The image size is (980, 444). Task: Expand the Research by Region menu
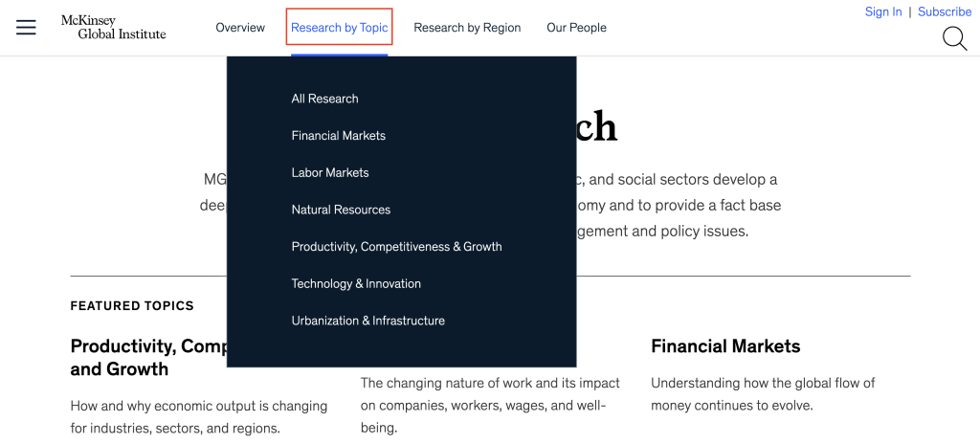tap(467, 28)
